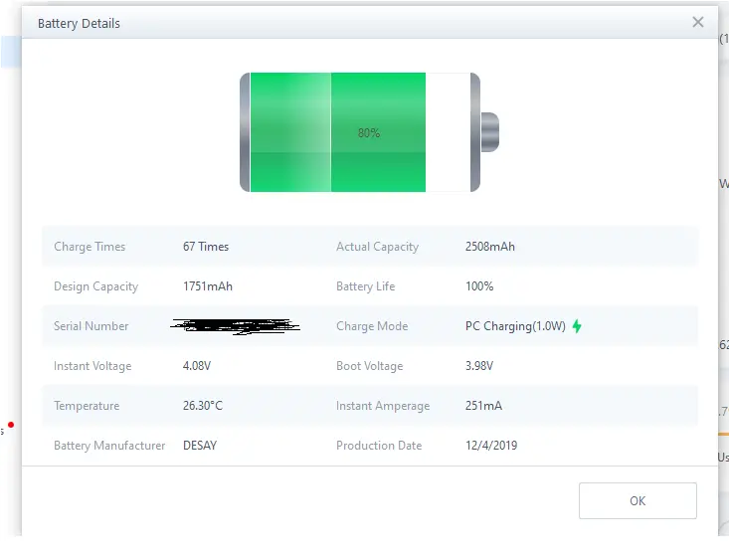Select the 26.30°C temperature value

tap(203, 406)
